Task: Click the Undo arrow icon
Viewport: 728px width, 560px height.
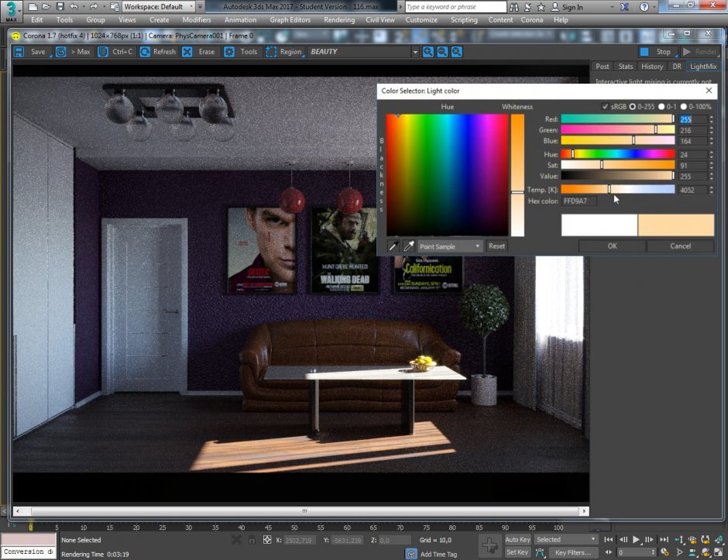Action: (x=74, y=7)
